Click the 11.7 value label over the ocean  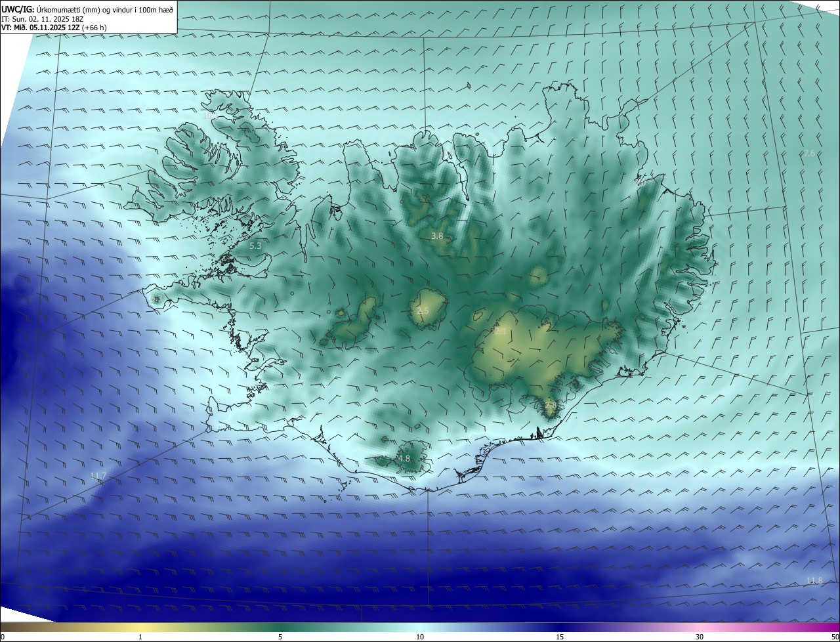coord(98,475)
